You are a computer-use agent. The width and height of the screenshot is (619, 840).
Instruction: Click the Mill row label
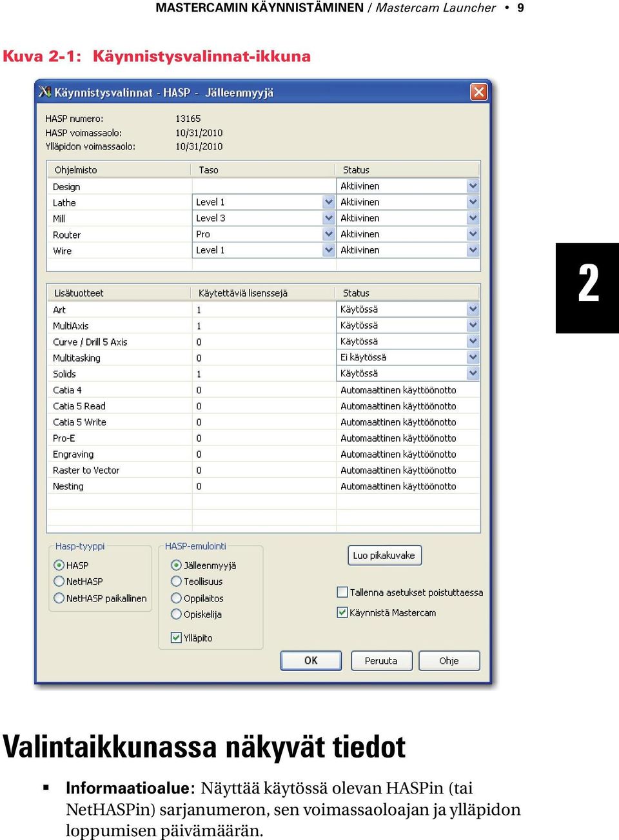click(x=59, y=219)
